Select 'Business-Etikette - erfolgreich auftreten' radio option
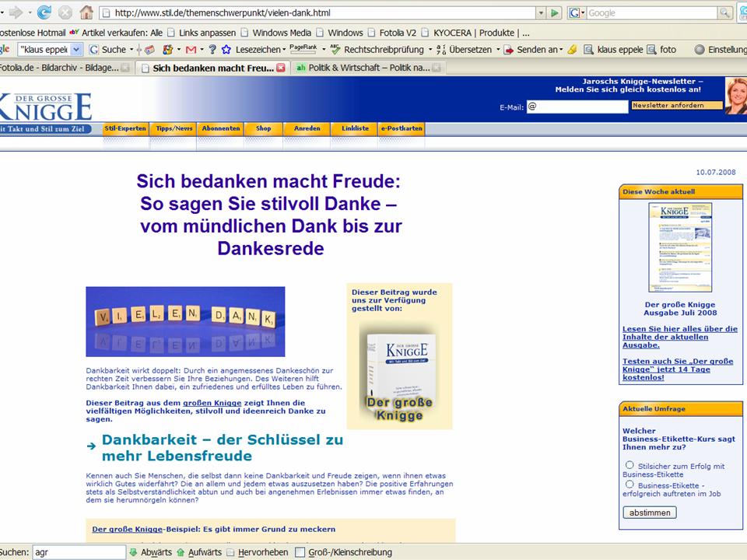Screen dimensions: 747x560 [630, 484]
